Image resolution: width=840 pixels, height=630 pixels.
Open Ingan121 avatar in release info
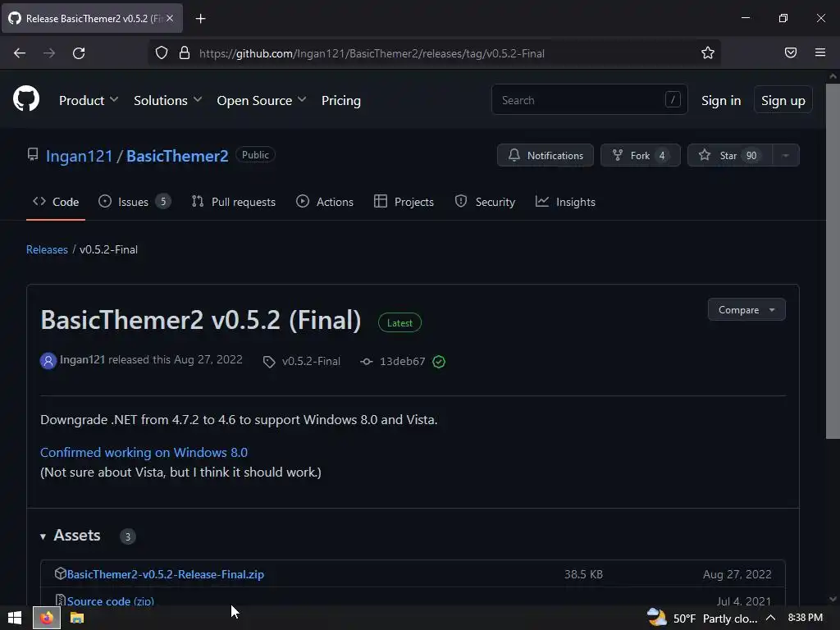[x=48, y=361]
